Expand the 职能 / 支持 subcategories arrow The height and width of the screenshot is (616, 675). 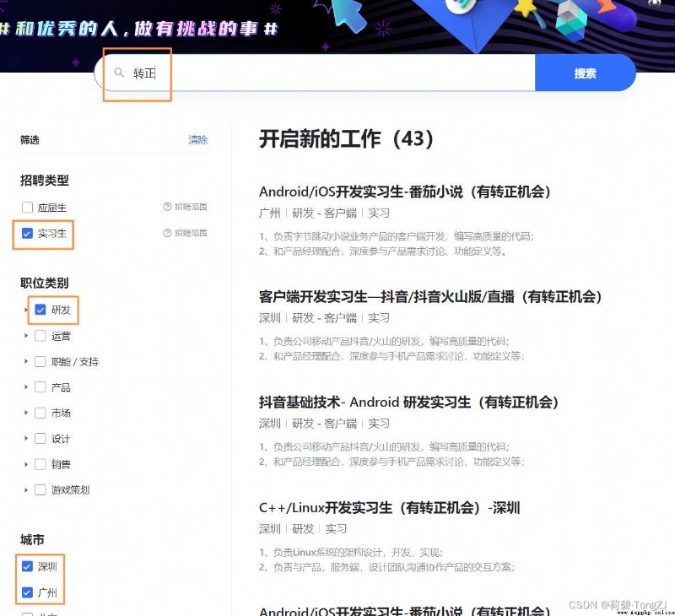click(x=26, y=362)
